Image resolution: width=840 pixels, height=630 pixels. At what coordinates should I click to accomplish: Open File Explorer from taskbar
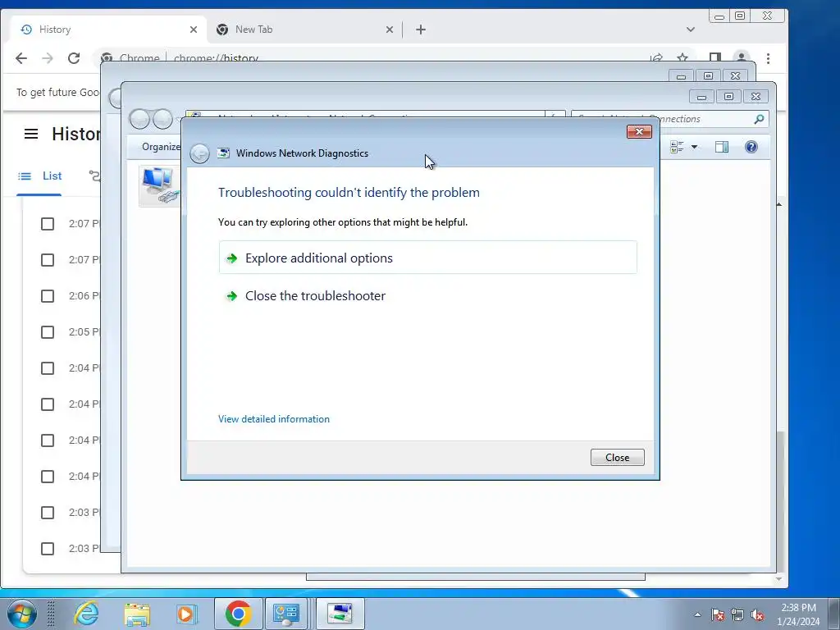(137, 614)
